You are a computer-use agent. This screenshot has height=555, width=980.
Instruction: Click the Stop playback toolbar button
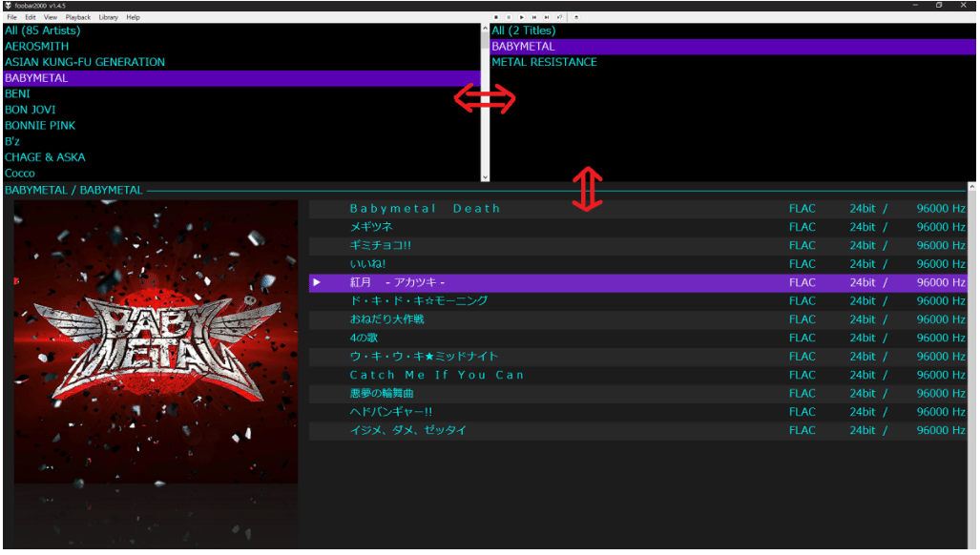496,17
